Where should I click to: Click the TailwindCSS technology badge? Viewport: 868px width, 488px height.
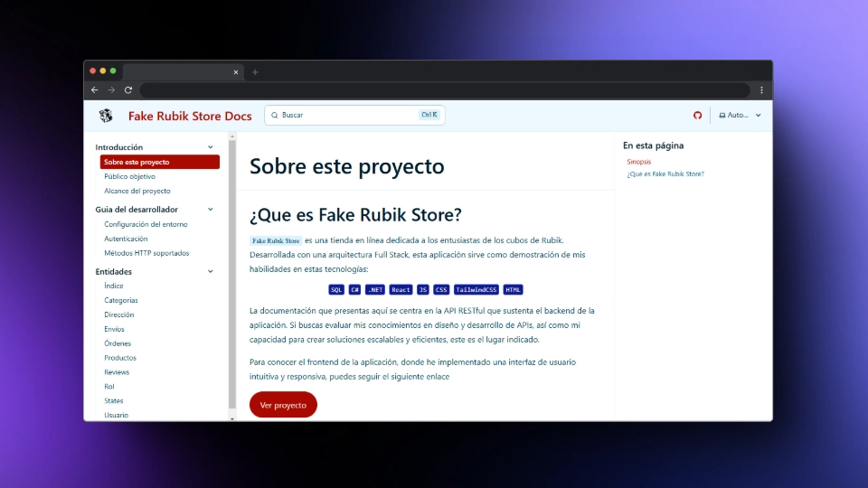click(476, 289)
